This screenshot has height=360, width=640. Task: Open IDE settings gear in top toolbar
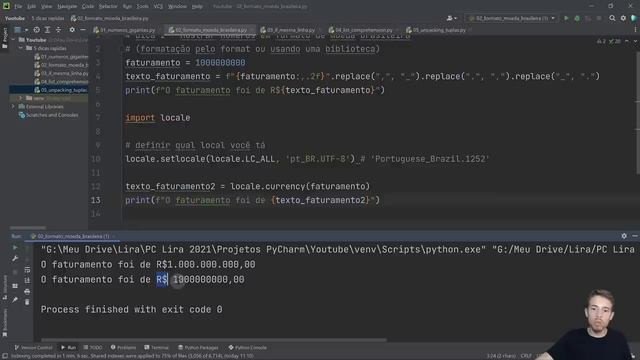[x=623, y=18]
